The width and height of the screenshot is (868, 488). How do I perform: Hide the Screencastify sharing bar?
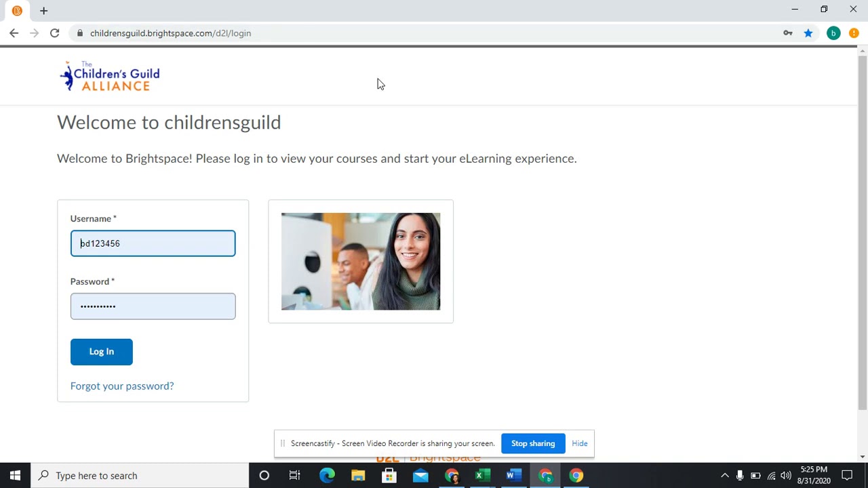580,443
